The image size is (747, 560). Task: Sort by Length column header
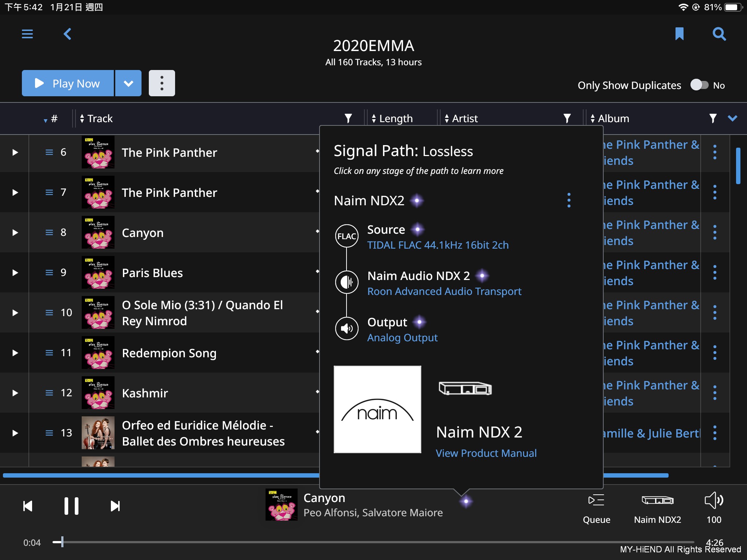[392, 118]
